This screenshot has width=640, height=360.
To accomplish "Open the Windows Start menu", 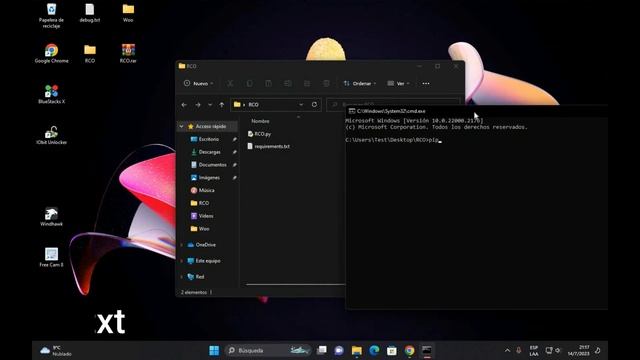I will [x=214, y=350].
